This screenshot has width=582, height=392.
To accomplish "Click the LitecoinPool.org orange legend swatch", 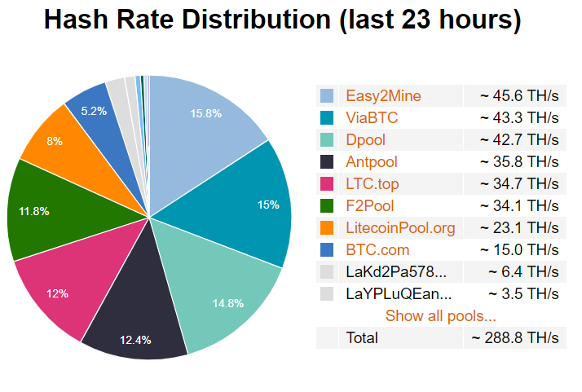I will 327,228.
